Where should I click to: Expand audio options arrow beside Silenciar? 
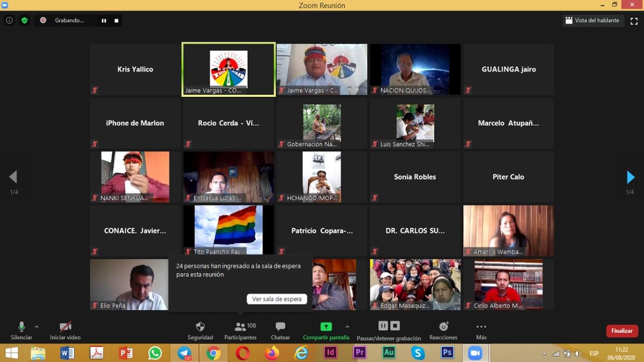37,327
